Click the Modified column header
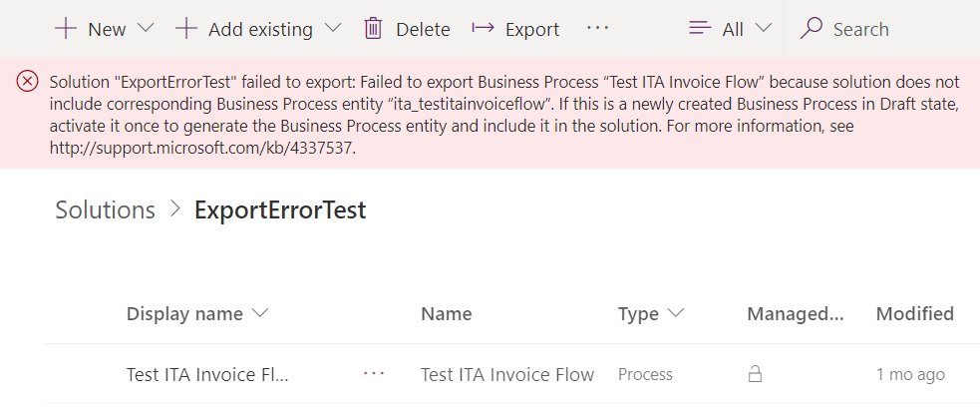The width and height of the screenshot is (980, 408). coord(915,313)
